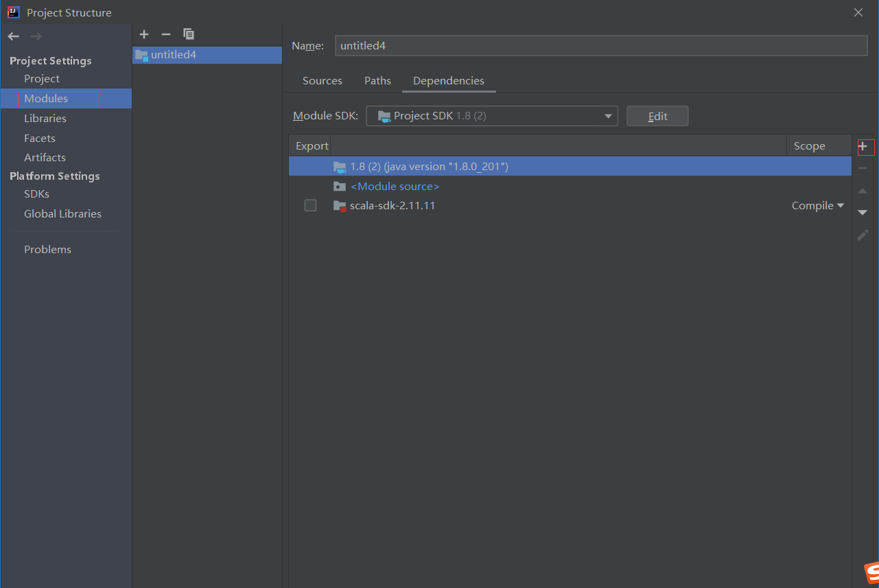Click the Module source link
879x588 pixels.
click(x=395, y=187)
